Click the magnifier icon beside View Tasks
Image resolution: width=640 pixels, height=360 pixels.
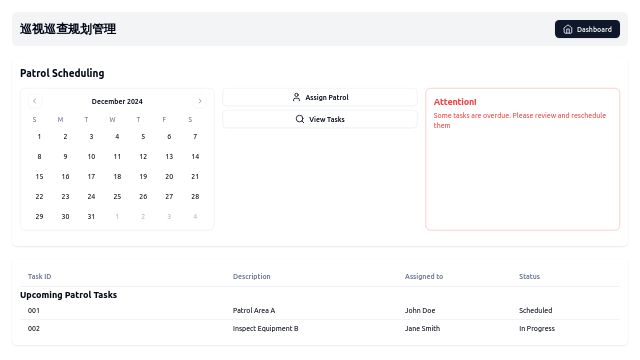pyautogui.click(x=300, y=119)
